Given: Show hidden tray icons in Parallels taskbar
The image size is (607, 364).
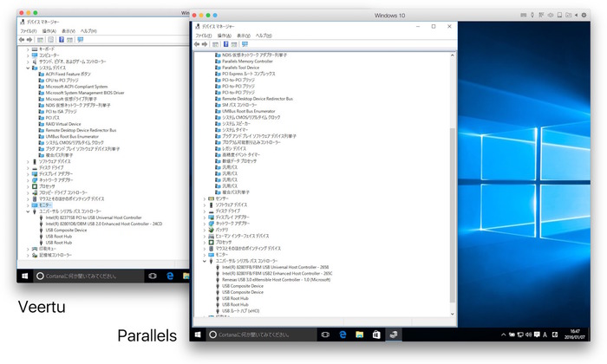Looking at the screenshot, I should pos(503,335).
